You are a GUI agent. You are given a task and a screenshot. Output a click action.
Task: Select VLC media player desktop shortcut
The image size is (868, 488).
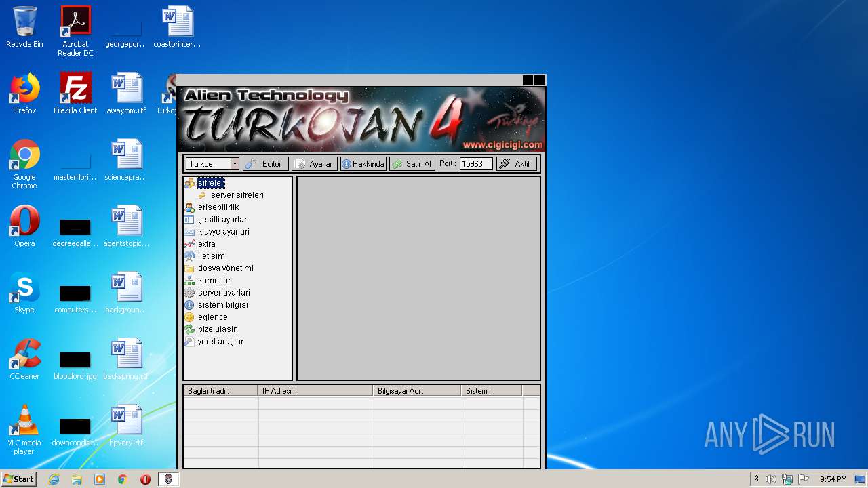[x=24, y=430]
